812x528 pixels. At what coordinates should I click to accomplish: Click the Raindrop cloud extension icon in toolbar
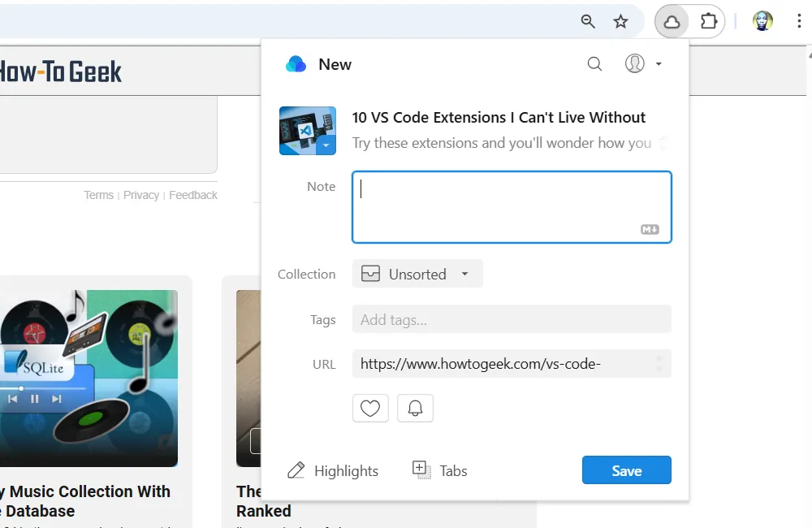[672, 22]
